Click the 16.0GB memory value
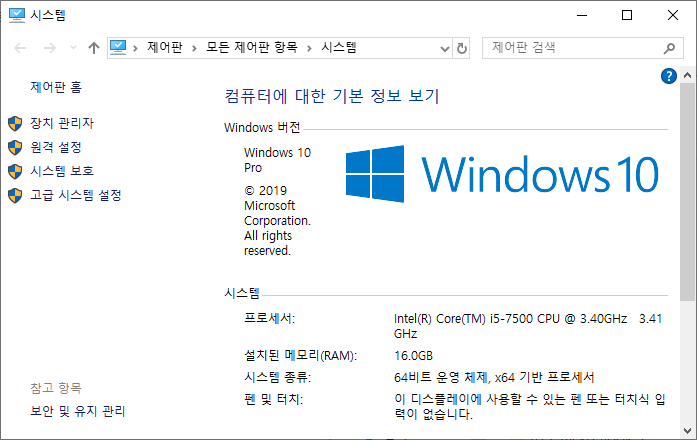The image size is (697, 440). tap(413, 356)
